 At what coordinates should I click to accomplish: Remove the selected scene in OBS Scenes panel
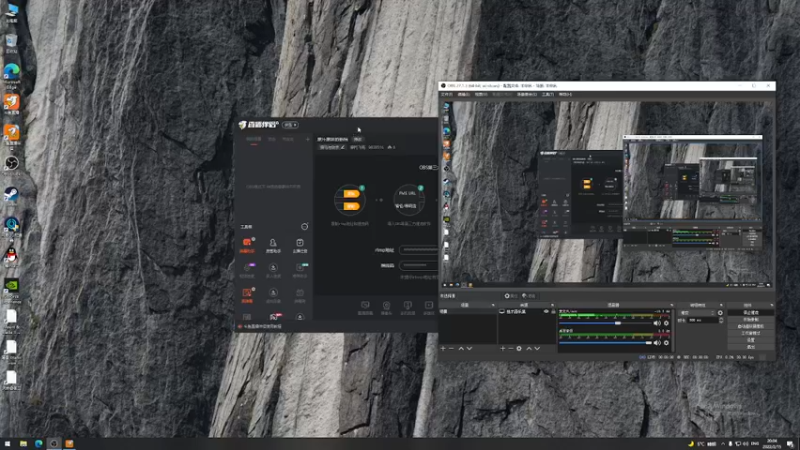coord(451,348)
